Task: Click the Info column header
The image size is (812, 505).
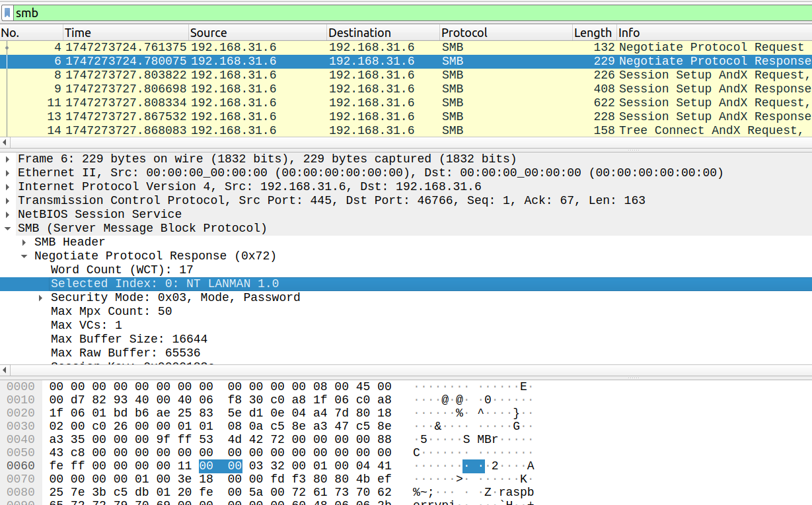Action: 714,33
